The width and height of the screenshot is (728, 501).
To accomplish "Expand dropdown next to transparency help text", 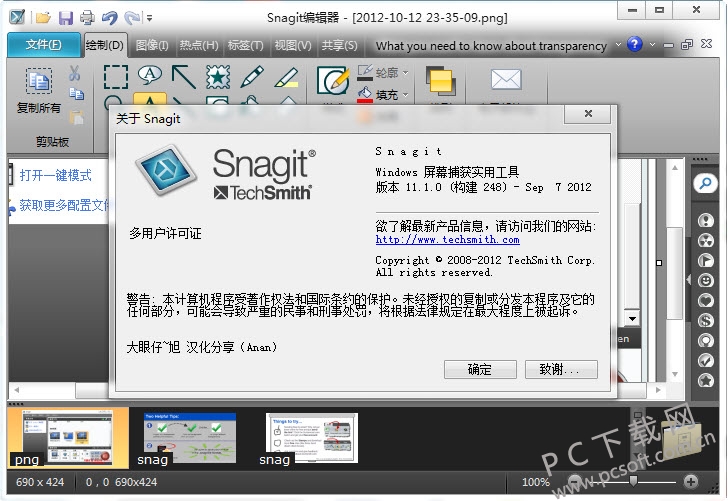I will [618, 45].
